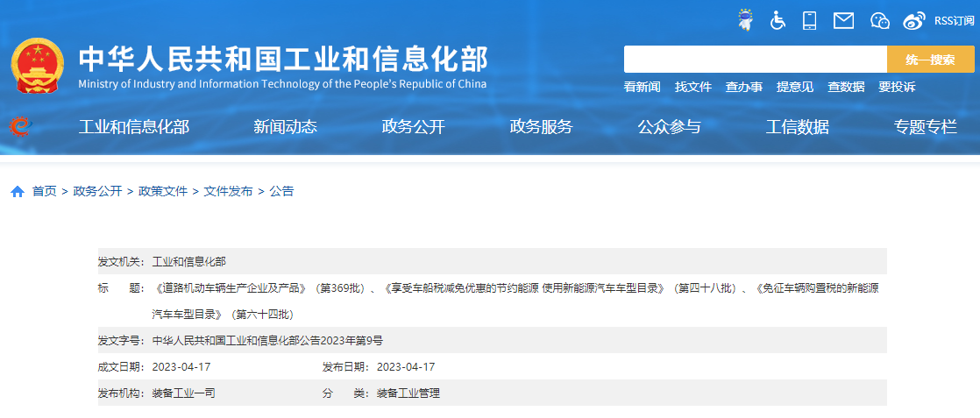
Task: Click the WeChat icon
Action: point(880,19)
